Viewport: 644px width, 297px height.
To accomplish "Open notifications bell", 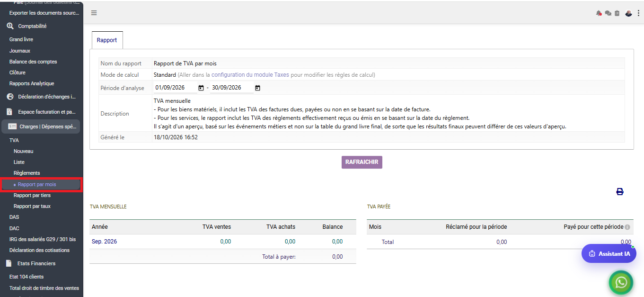I will click(x=599, y=13).
